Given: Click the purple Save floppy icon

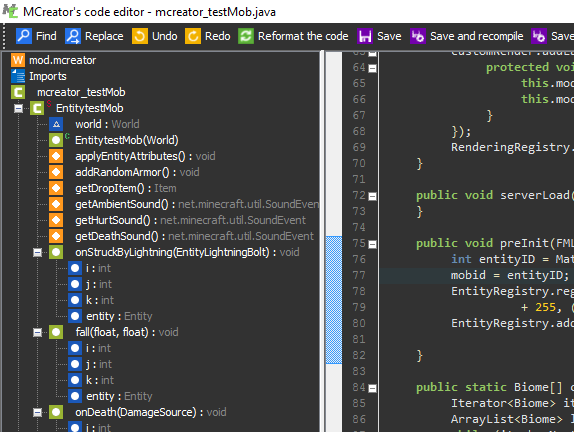Looking at the screenshot, I should 365,36.
